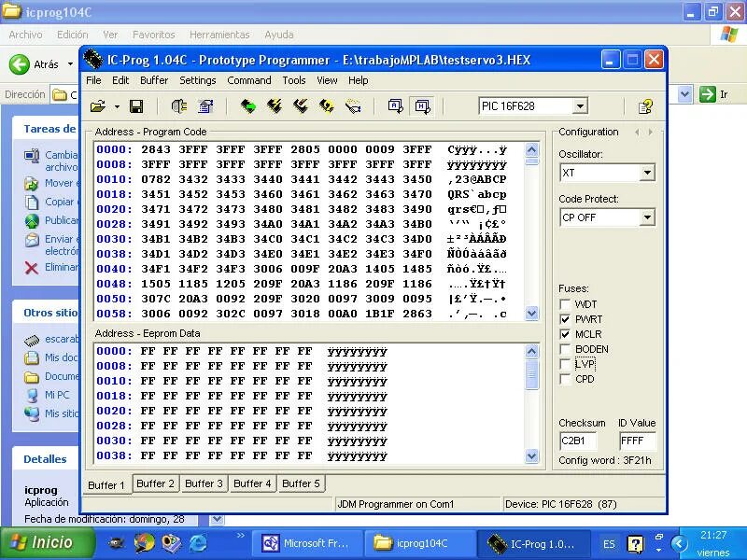Switch to the Buffer 3 tab
Image resolution: width=747 pixels, height=560 pixels.
point(204,483)
